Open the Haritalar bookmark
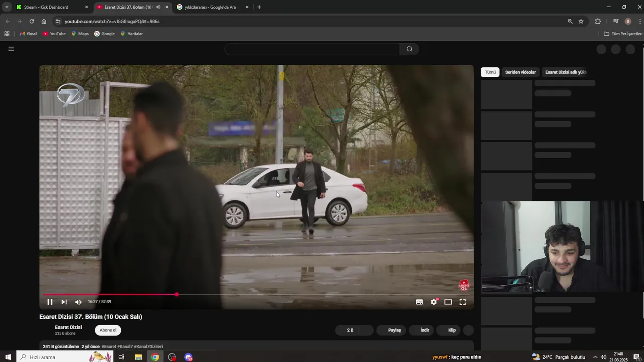644x362 pixels. 131,34
